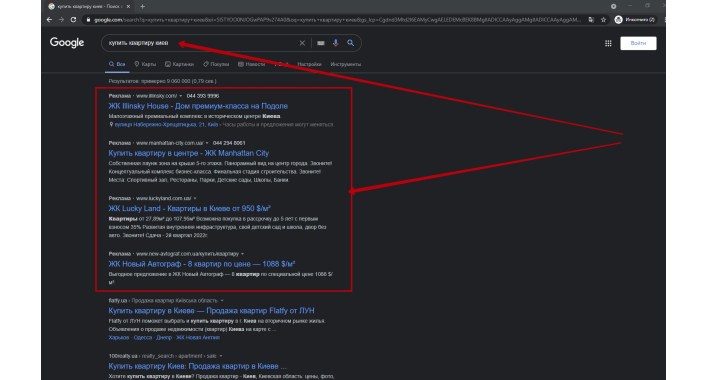Screen dimensions: 708x380
Task: Open the Покупки tab
Action: [x=216, y=64]
